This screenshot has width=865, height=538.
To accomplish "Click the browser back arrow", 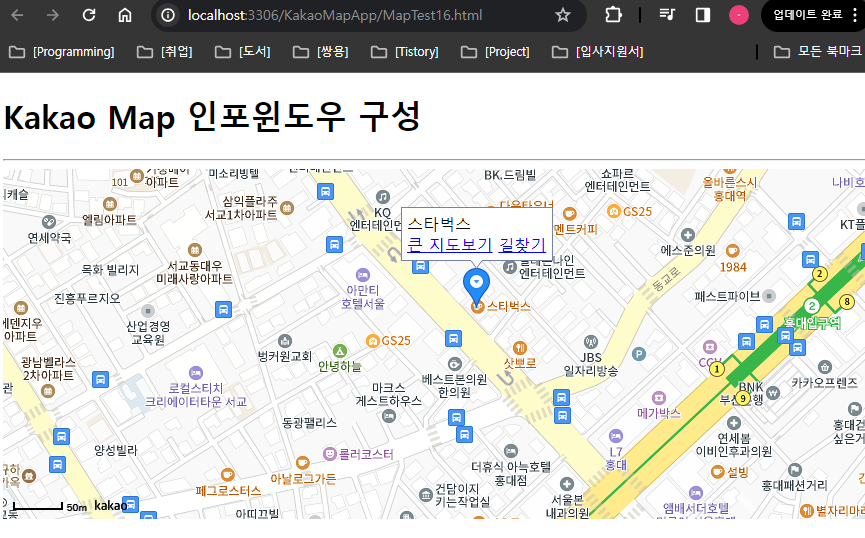I will point(17,15).
